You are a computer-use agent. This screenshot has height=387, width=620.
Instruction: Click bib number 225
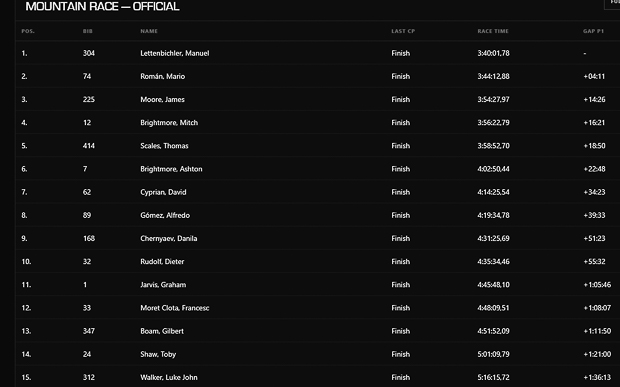[89, 100]
